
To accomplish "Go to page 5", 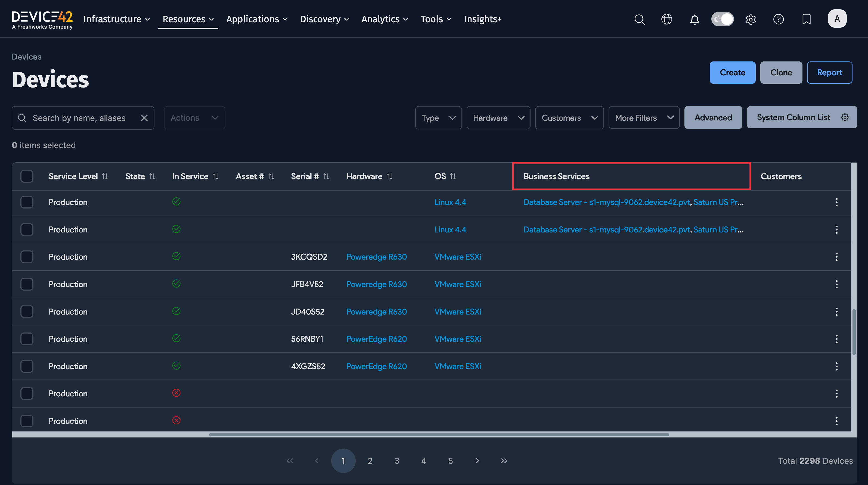I will pyautogui.click(x=450, y=461).
